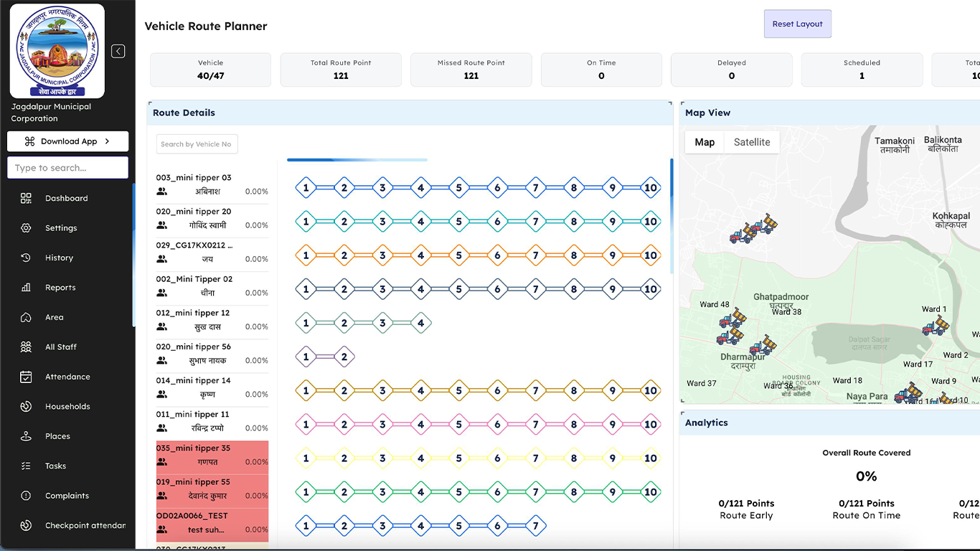The image size is (980, 551).
Task: Click the Delayed 0 card
Action: coord(732,70)
